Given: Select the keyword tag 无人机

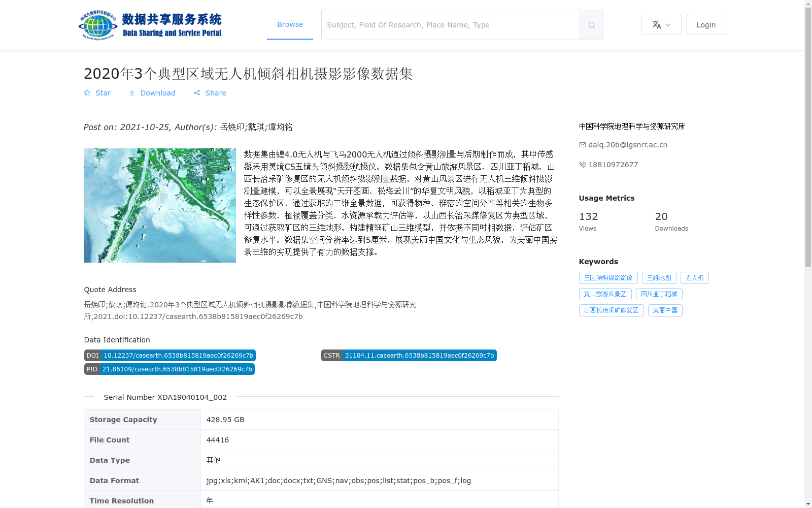Looking at the screenshot, I should pos(694,278).
